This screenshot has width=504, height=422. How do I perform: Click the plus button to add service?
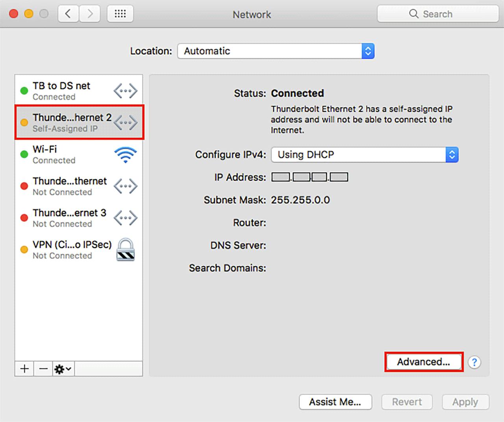point(24,369)
